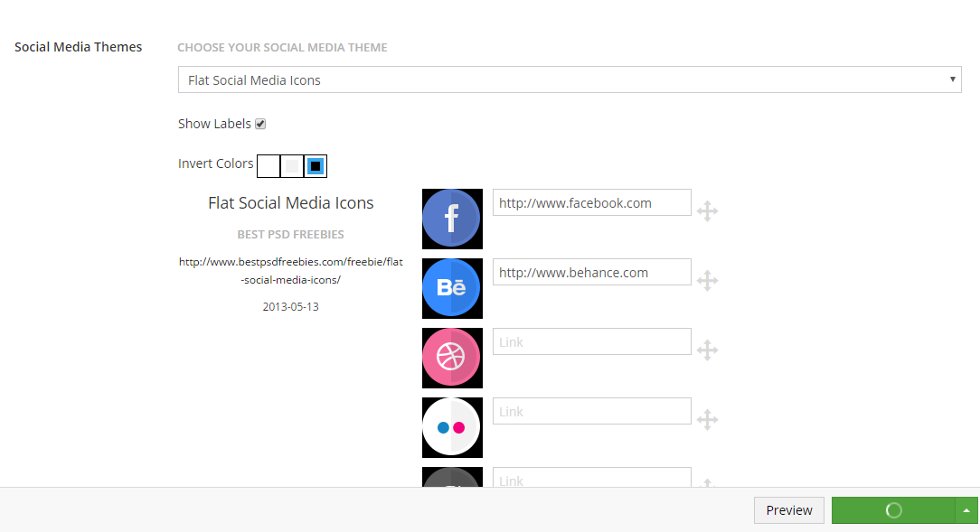Expand the green save button arrow menu

point(966,510)
